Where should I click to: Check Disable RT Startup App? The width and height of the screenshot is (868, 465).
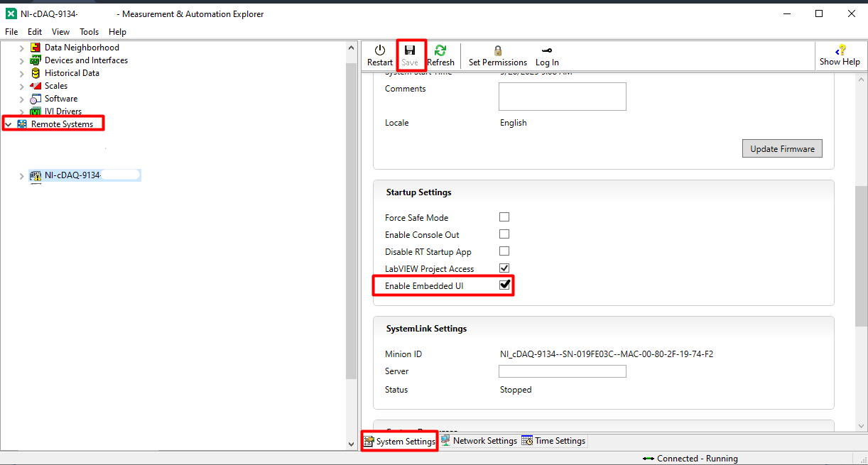tap(504, 251)
